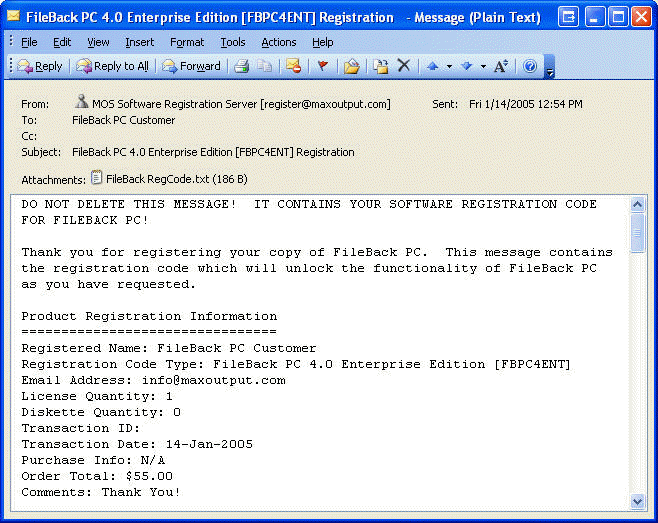Image resolution: width=658 pixels, height=523 pixels.
Task: Open Help with the question mark icon
Action: point(530,66)
